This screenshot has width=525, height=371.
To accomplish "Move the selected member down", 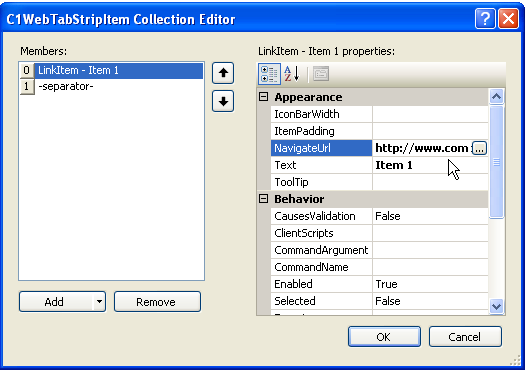I will (x=223, y=101).
